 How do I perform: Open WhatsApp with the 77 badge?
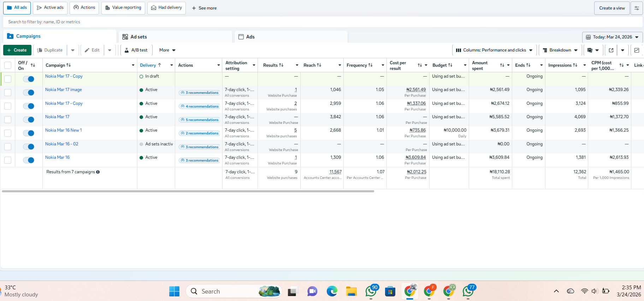pos(469,291)
